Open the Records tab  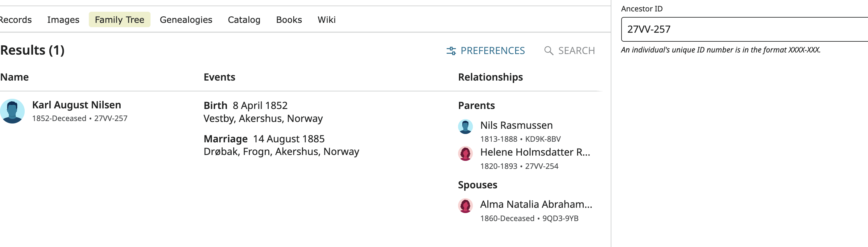pyautogui.click(x=15, y=19)
